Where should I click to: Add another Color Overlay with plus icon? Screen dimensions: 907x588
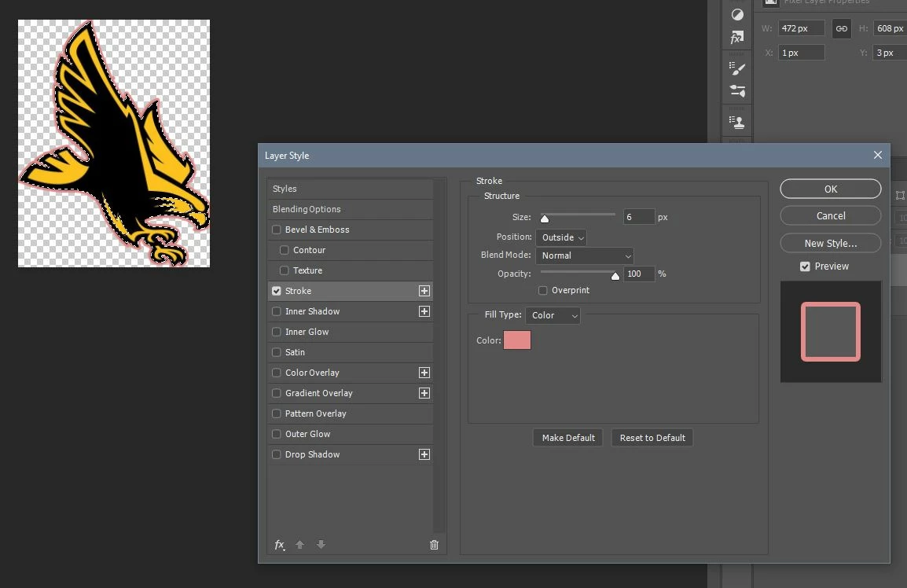[424, 373]
